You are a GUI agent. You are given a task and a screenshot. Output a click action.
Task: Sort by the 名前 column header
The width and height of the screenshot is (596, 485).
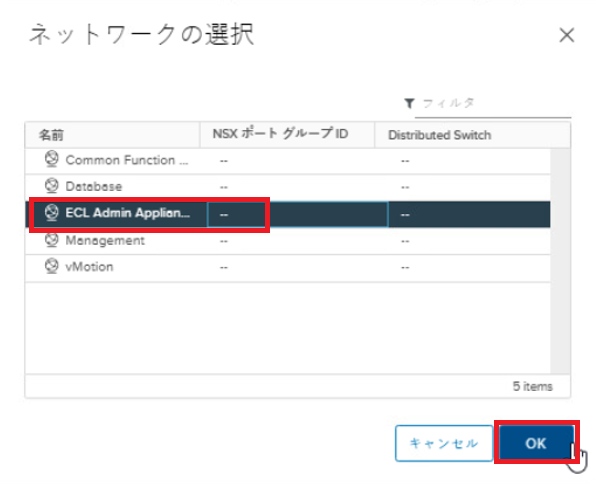(113, 135)
